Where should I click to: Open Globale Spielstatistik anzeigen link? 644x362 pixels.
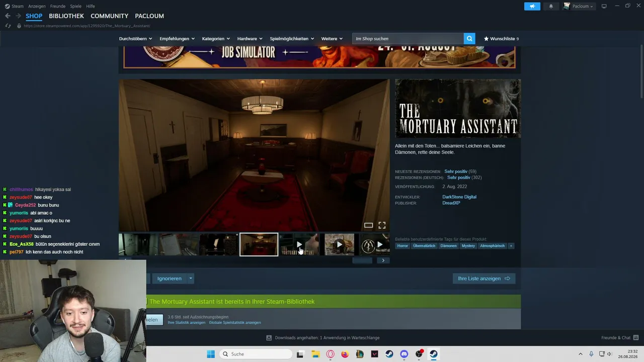(235, 323)
